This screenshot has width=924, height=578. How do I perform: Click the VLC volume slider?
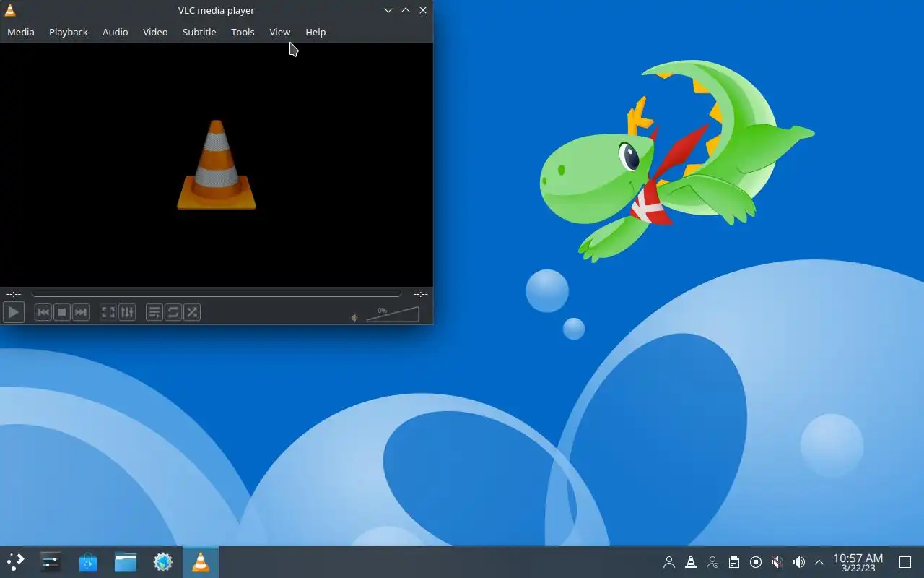(393, 314)
